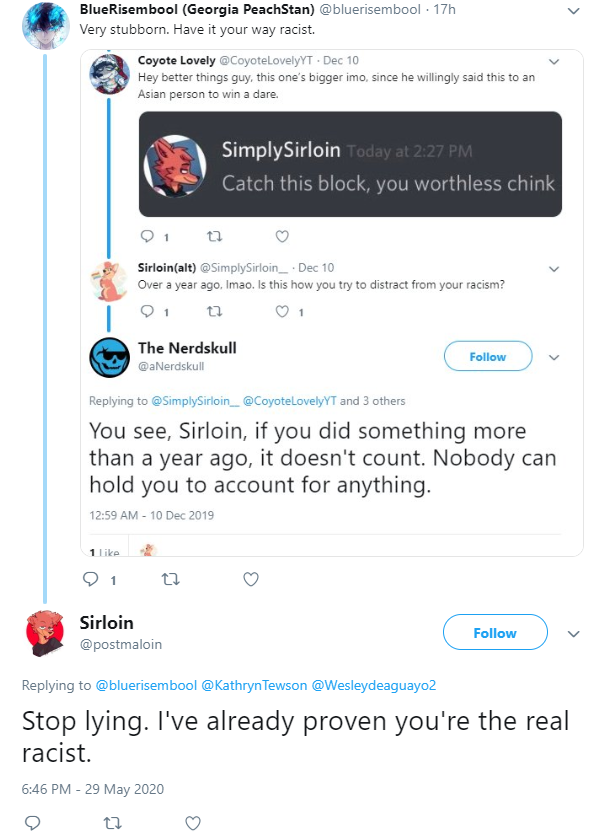Open chevron menu beside Sirloin's Follow button

573,634
